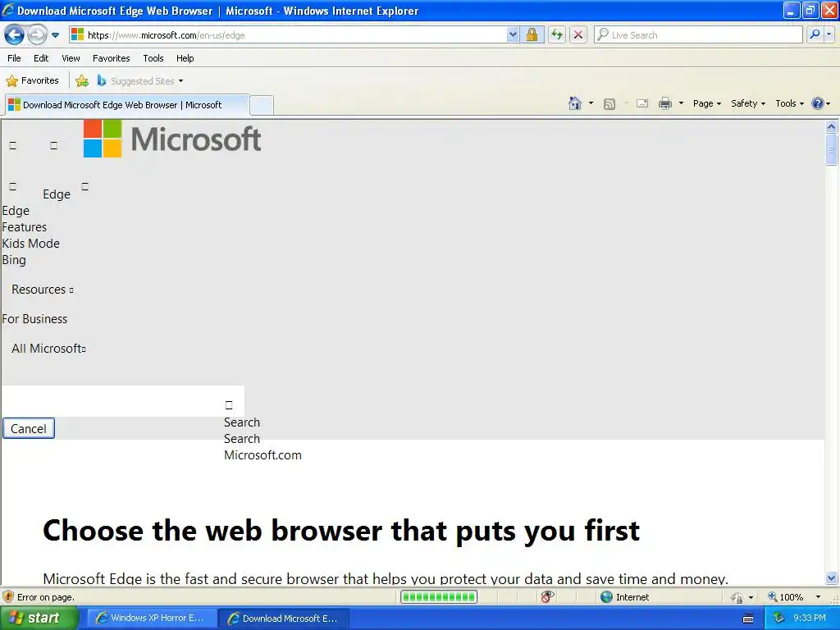Image resolution: width=840 pixels, height=630 pixels.
Task: Click the Bing link
Action: (14, 260)
